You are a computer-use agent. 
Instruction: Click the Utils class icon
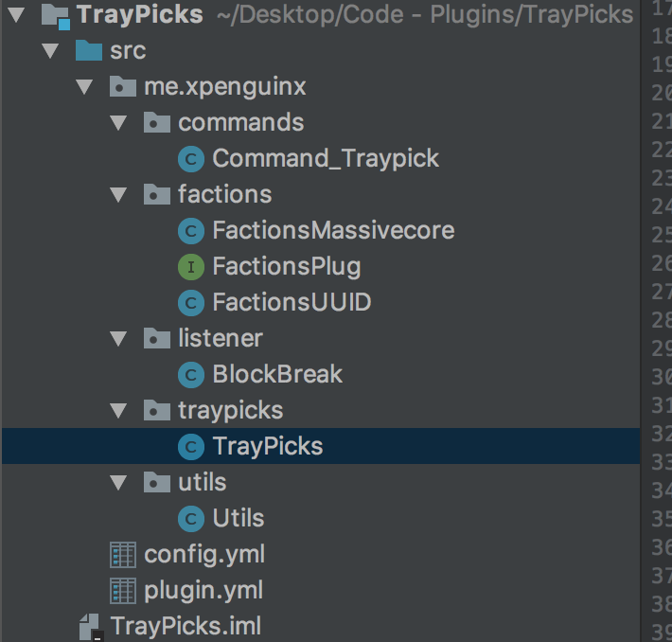pos(191,519)
